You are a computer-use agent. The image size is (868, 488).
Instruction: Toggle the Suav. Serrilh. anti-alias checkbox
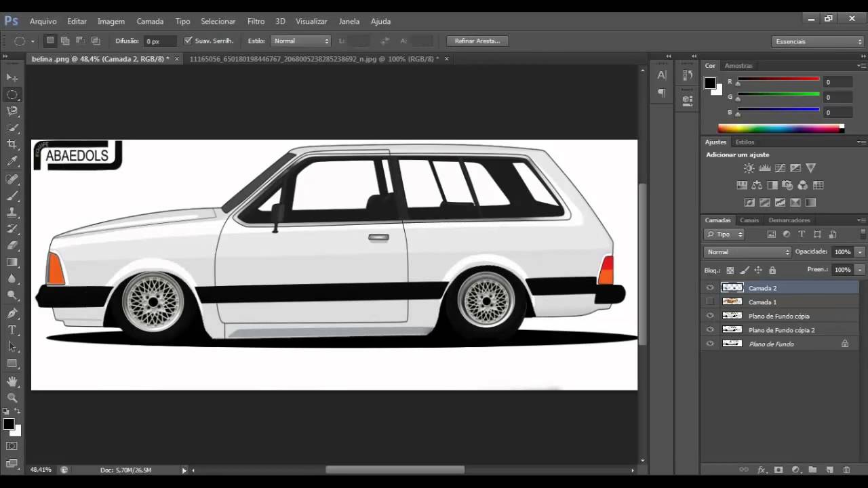[x=188, y=41]
